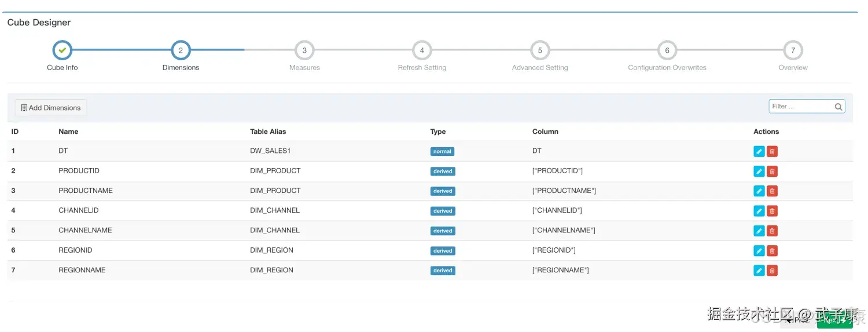
Task: Delete the REGIONNAME dimension row
Action: 772,271
